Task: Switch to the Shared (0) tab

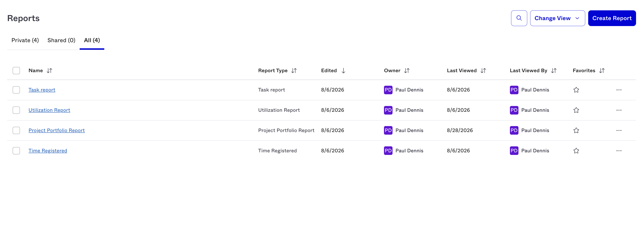Action: 61,40
